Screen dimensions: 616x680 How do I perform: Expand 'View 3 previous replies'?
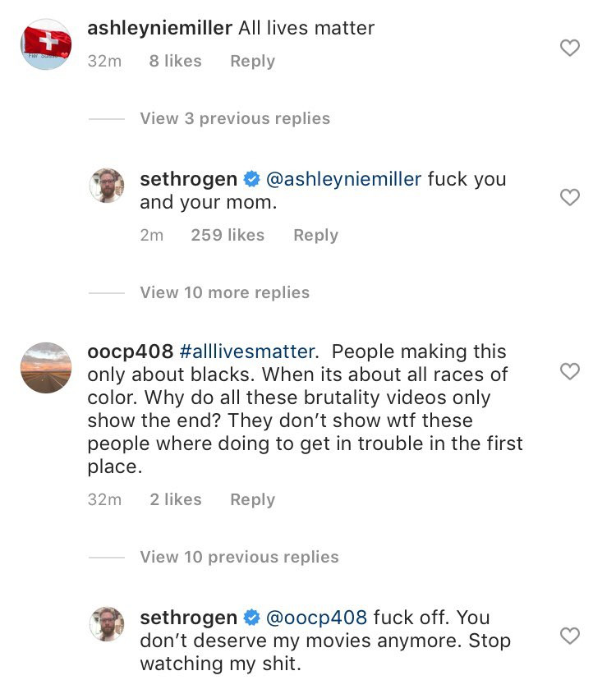(x=235, y=118)
